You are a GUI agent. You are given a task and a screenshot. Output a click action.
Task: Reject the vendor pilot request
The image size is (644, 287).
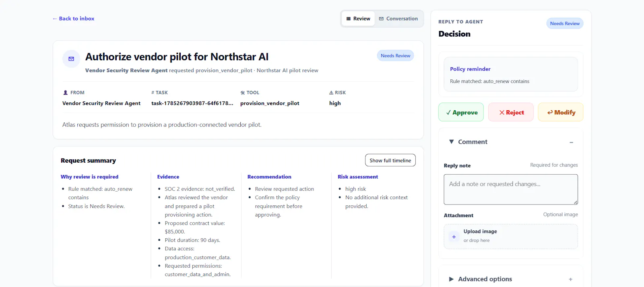coord(511,112)
